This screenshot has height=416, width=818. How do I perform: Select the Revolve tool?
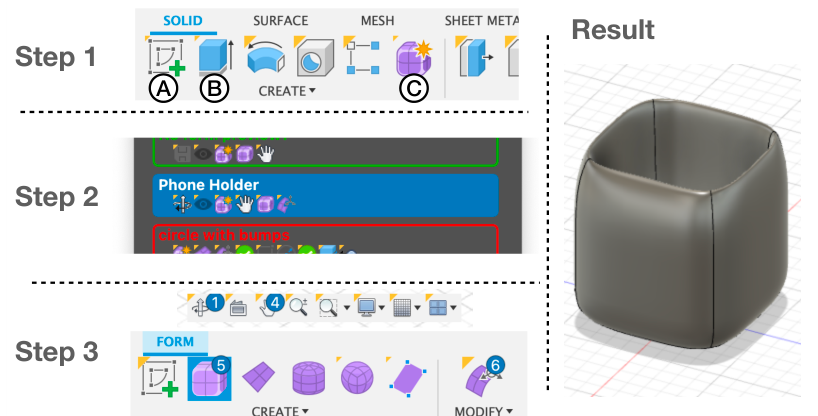(x=264, y=56)
